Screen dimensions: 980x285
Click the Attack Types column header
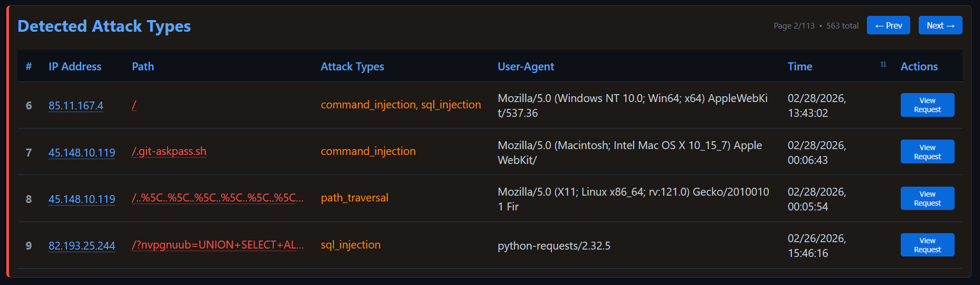[x=352, y=67]
